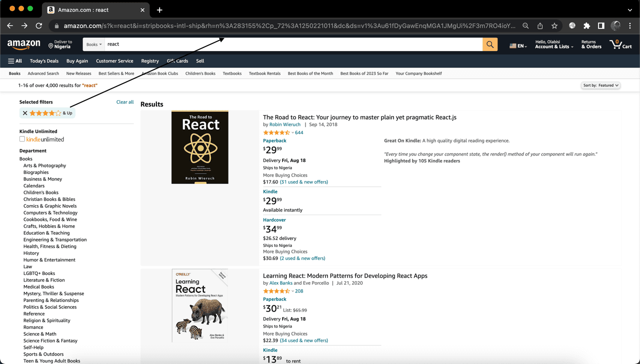
Task: Expand rating popover for The Road to React
Action: (x=293, y=132)
